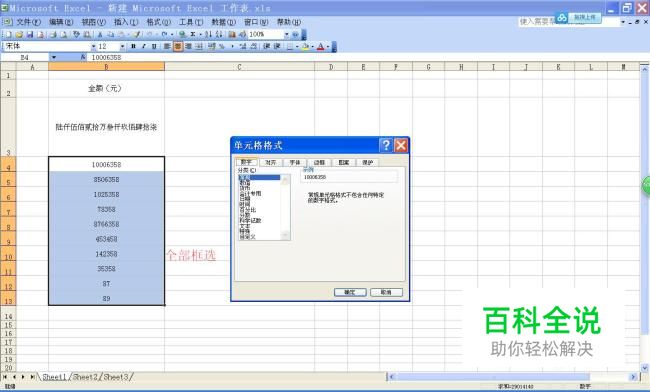Toggle Bold formatting button
The height and width of the screenshot is (392, 650).
tap(133, 46)
